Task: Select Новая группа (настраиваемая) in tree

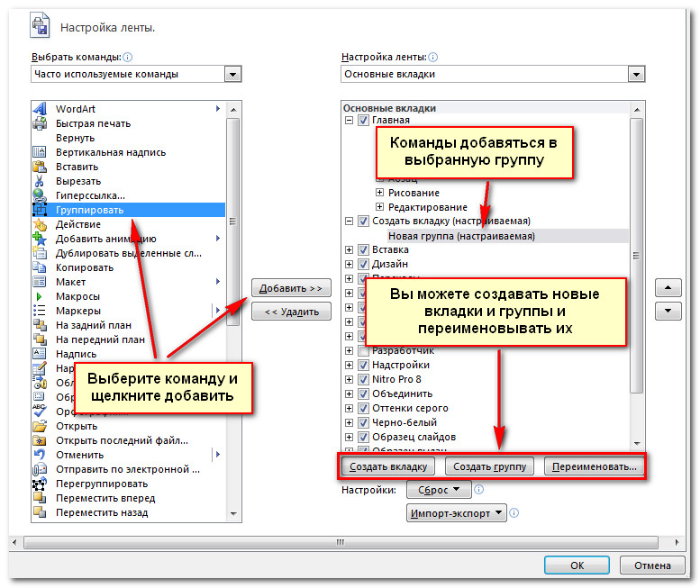Action: point(461,236)
